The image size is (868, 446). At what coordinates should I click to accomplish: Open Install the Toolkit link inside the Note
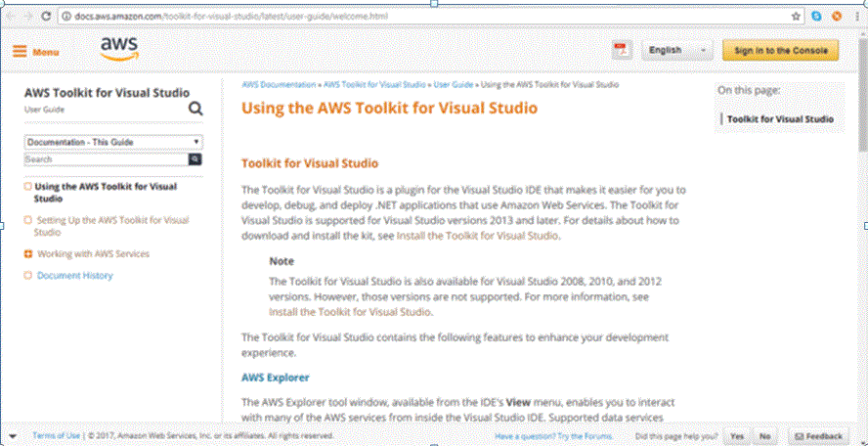point(350,311)
